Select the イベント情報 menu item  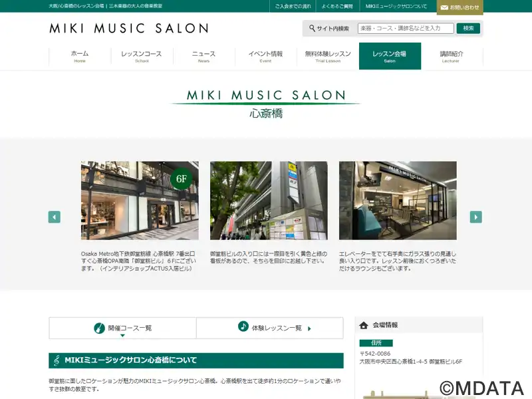(x=265, y=57)
